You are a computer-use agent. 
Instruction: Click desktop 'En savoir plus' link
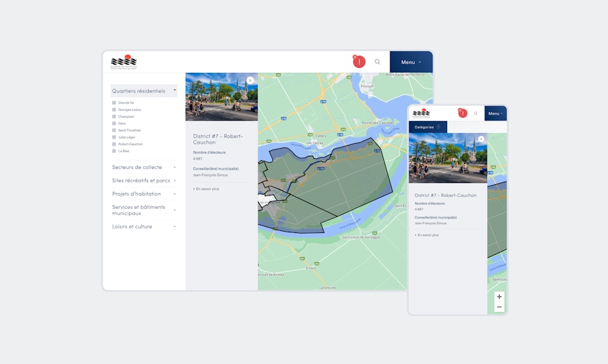pyautogui.click(x=206, y=189)
